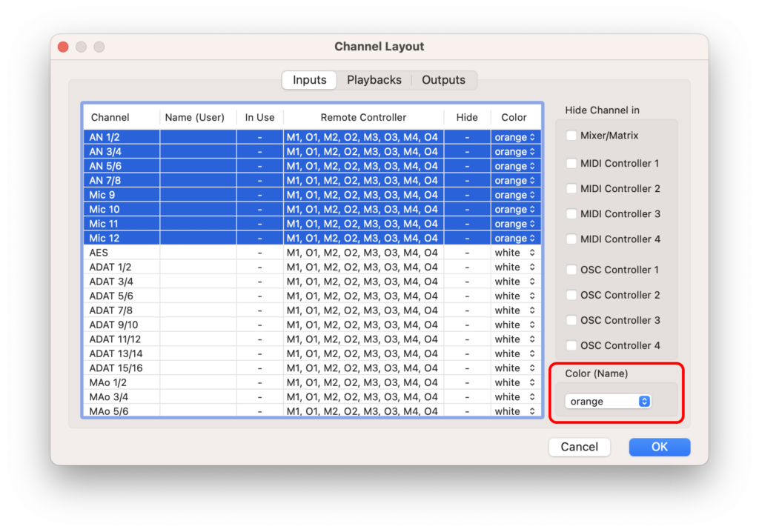Open color dropdown for AN 1/2 row

[x=515, y=137]
